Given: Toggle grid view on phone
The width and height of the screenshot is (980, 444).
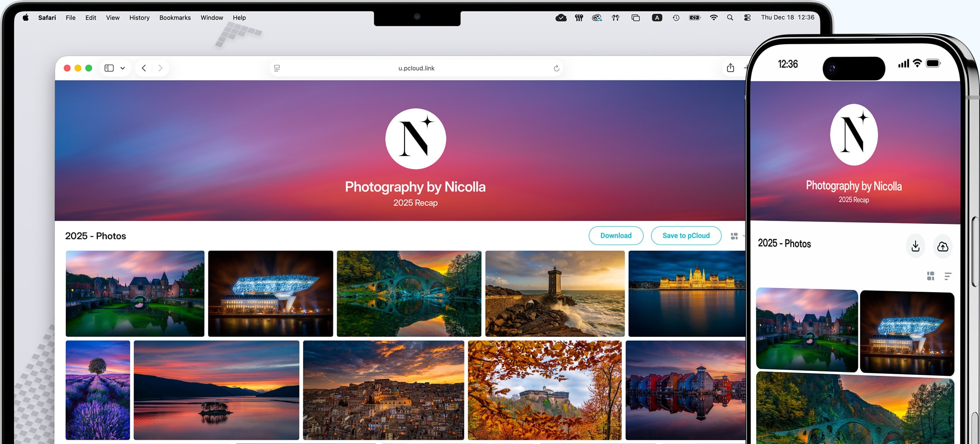Looking at the screenshot, I should click(x=931, y=276).
